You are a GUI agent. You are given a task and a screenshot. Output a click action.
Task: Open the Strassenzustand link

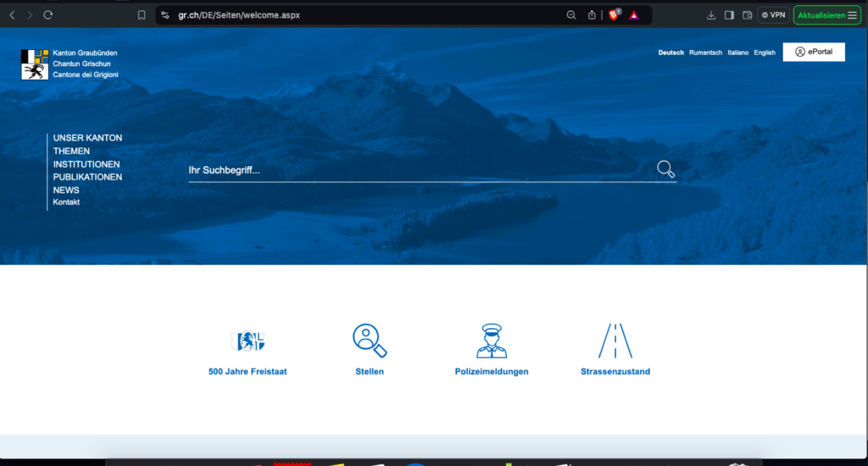coord(615,372)
